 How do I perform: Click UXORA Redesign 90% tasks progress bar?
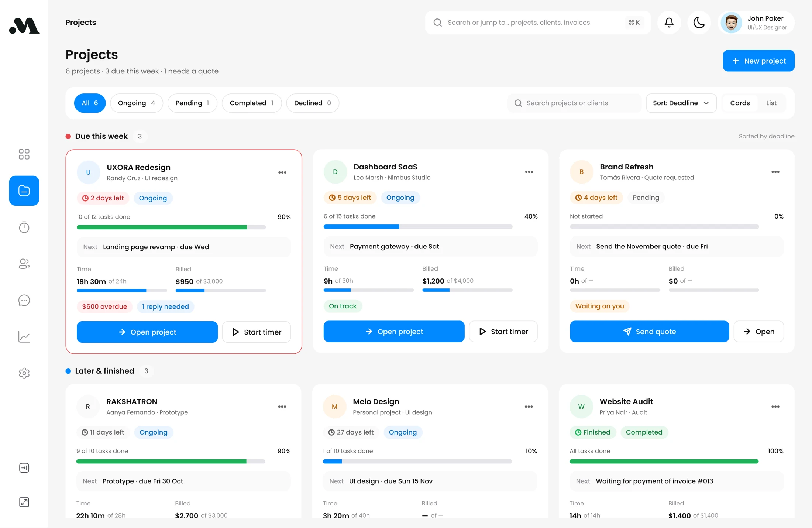(x=171, y=227)
